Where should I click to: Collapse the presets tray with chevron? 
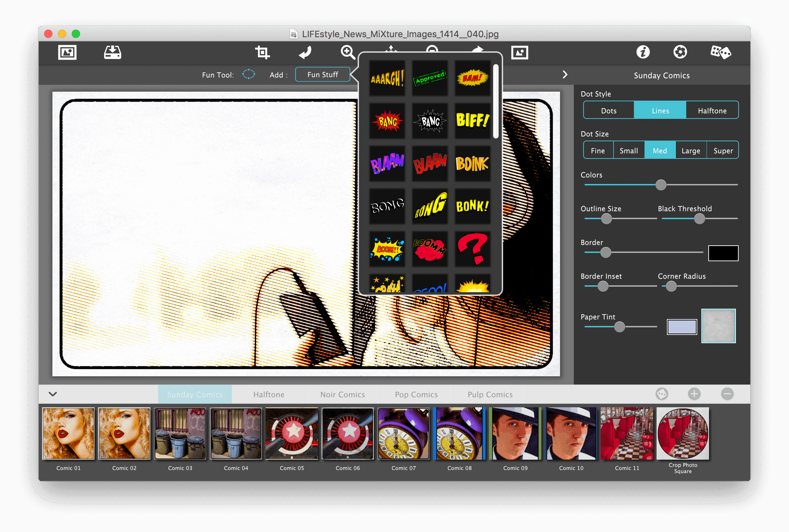(53, 394)
